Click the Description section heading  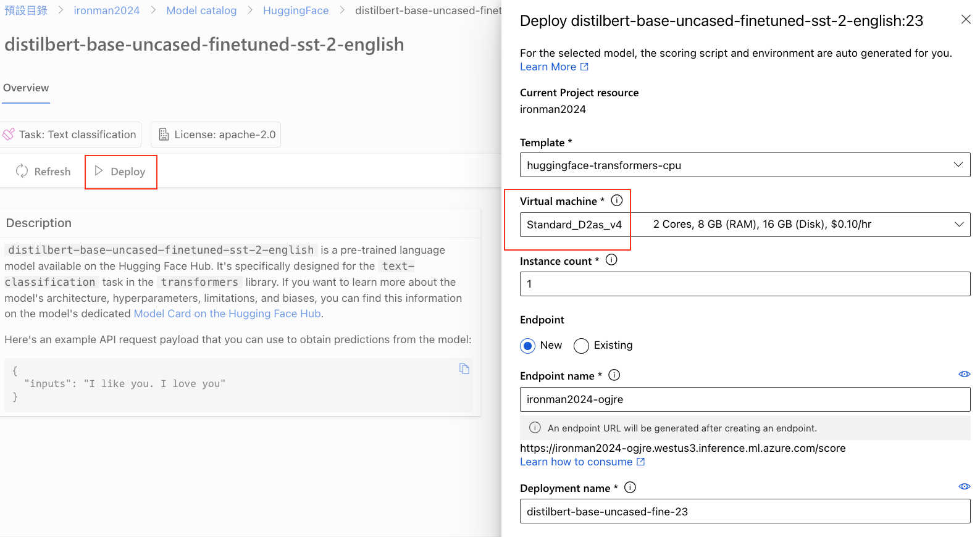39,223
